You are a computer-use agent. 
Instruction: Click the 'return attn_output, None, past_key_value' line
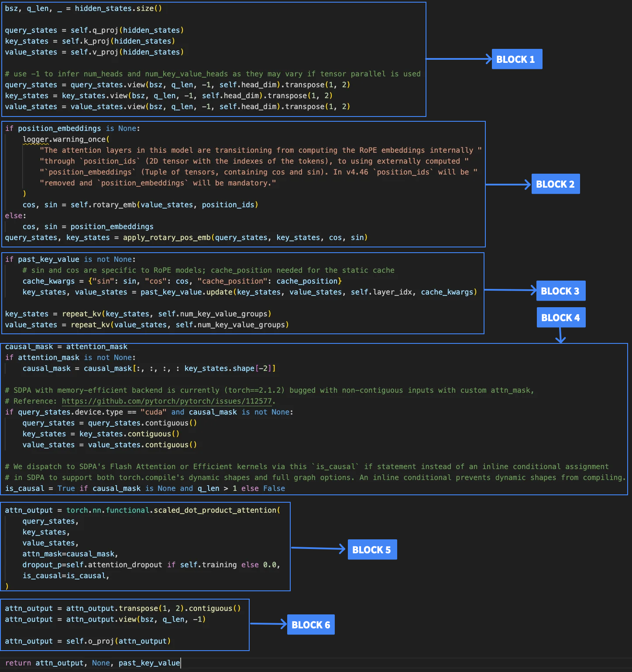93,663
